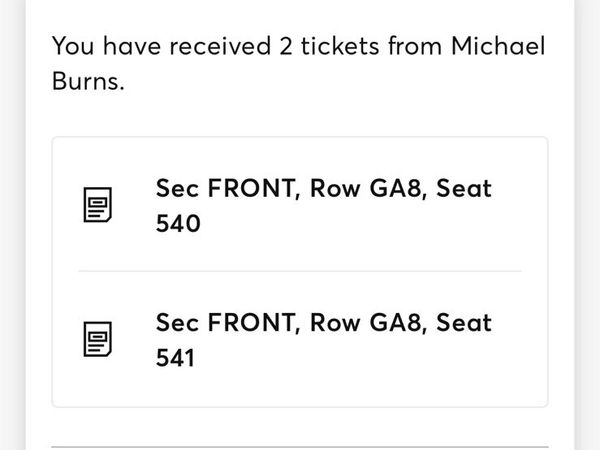Click 'Row GA8' in the first ticket row
600x450 pixels.
point(366,188)
